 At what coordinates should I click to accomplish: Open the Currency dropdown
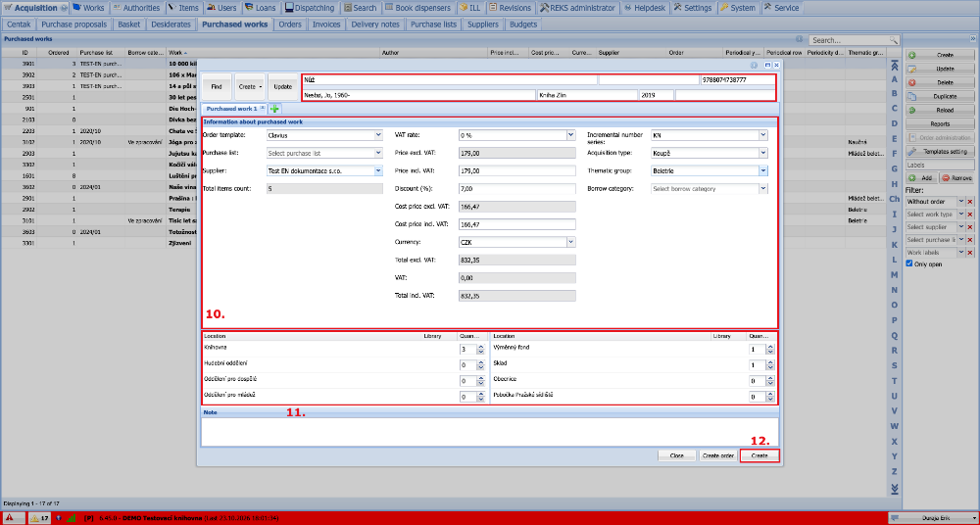coord(570,242)
